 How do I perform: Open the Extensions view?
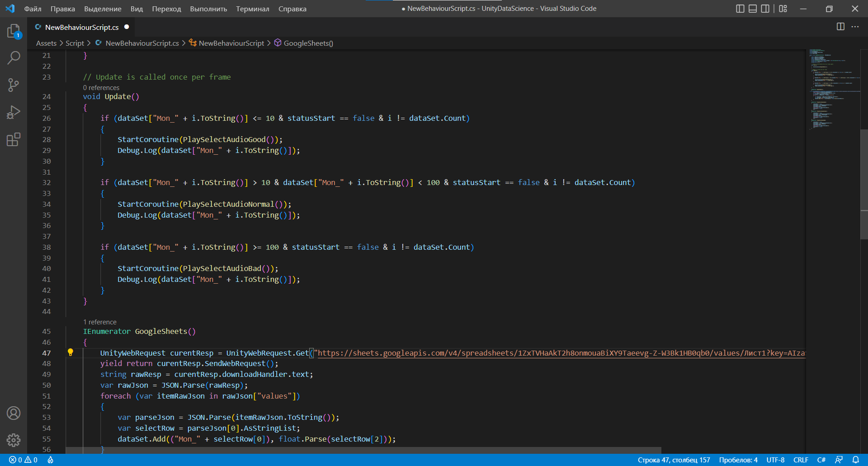[14, 139]
